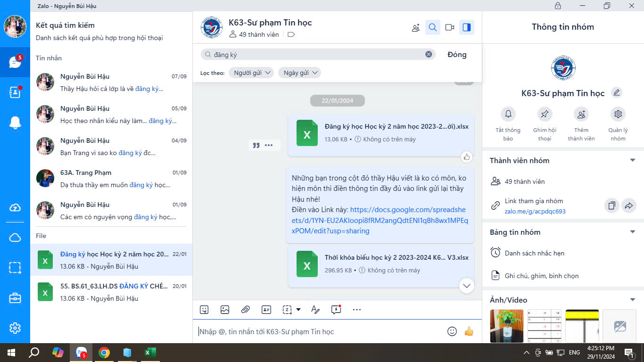
Task: Click the quick message icon
Action: [336, 310]
